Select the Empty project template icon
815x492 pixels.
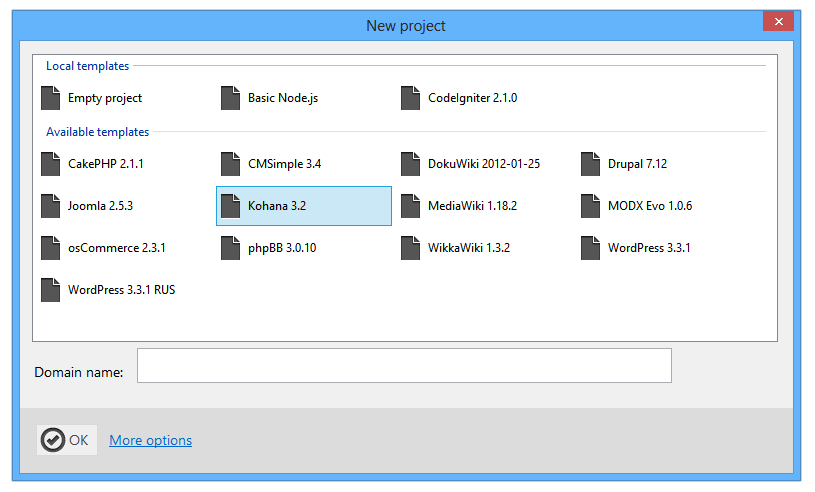[x=50, y=98]
